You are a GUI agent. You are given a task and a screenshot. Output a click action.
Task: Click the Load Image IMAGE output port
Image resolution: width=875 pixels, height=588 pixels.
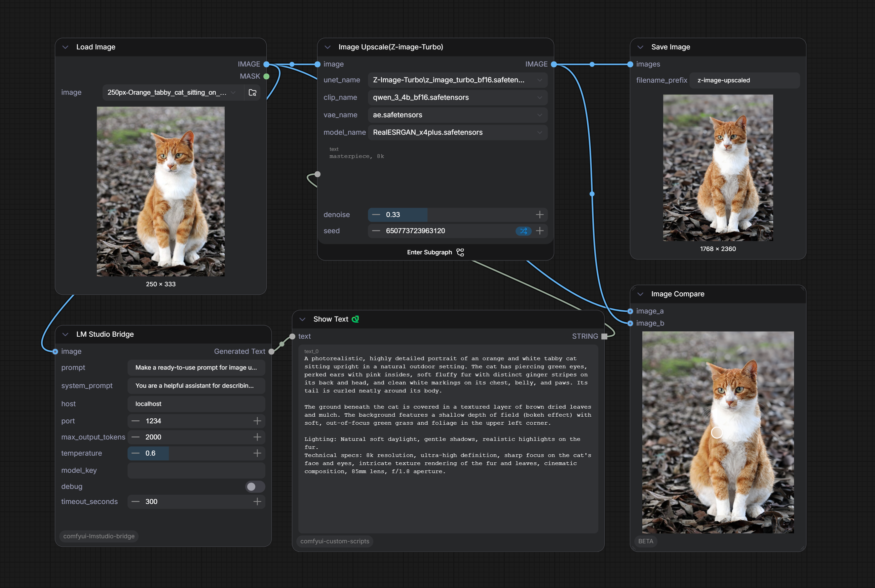[266, 65]
